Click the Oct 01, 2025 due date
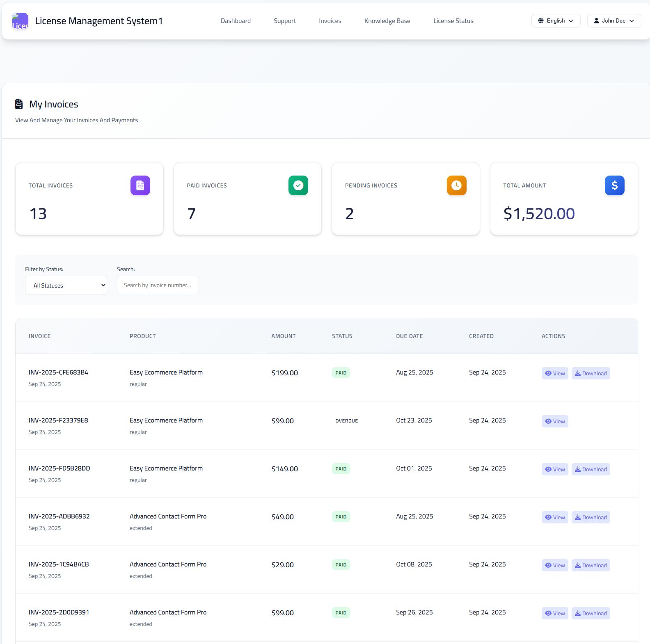 pyautogui.click(x=414, y=468)
